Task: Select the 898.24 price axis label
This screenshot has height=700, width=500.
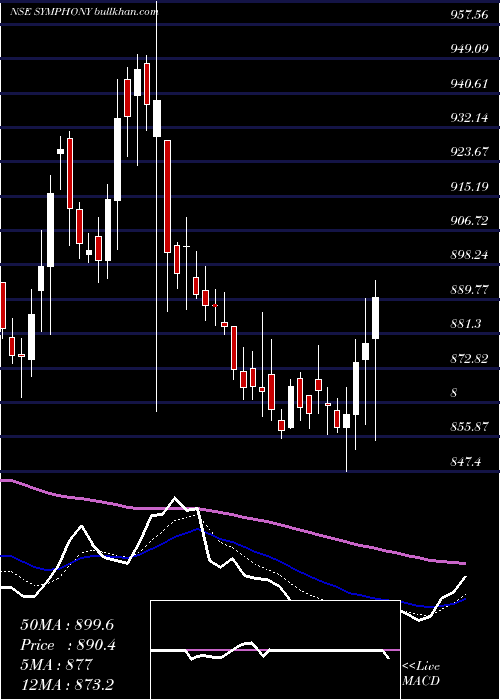Action: click(468, 255)
